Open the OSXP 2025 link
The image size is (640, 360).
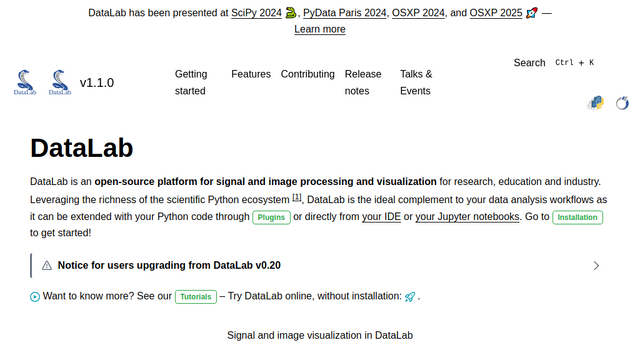[496, 13]
